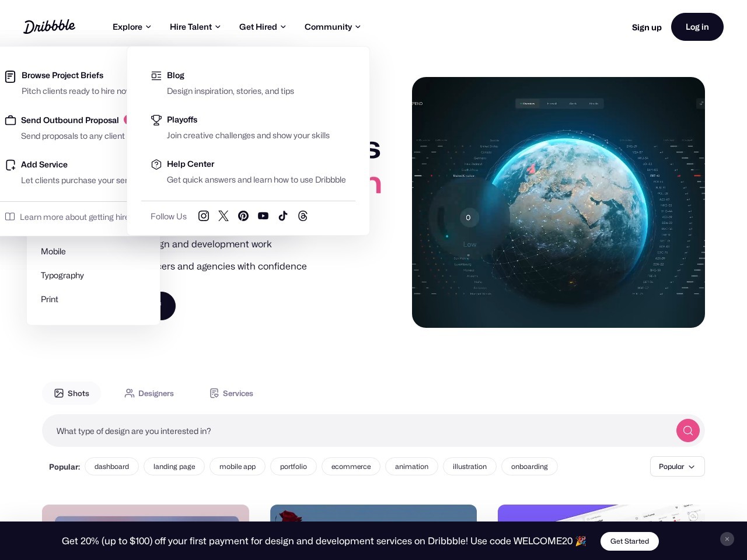Select Print in the Explore list
The height and width of the screenshot is (560, 747).
coord(50,299)
